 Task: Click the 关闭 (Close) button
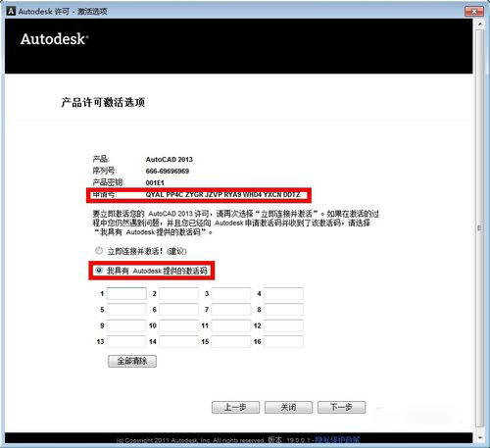click(x=288, y=407)
